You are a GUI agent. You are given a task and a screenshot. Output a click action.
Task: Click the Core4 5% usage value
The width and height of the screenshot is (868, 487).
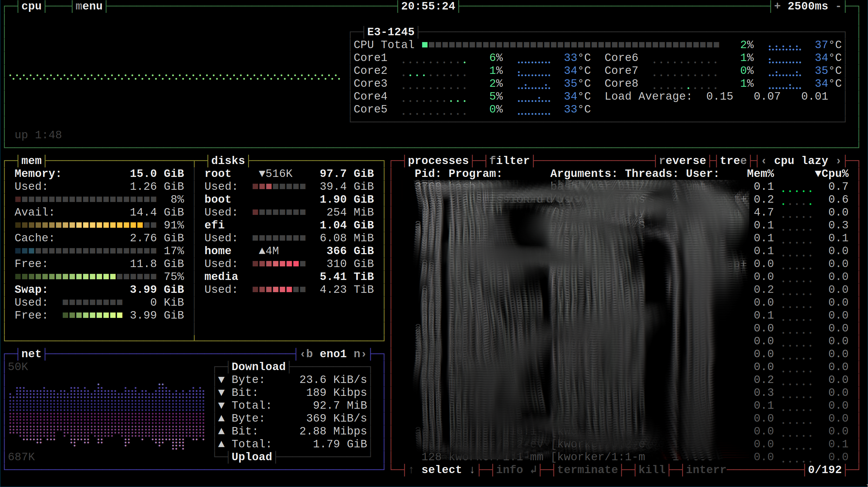pos(496,96)
